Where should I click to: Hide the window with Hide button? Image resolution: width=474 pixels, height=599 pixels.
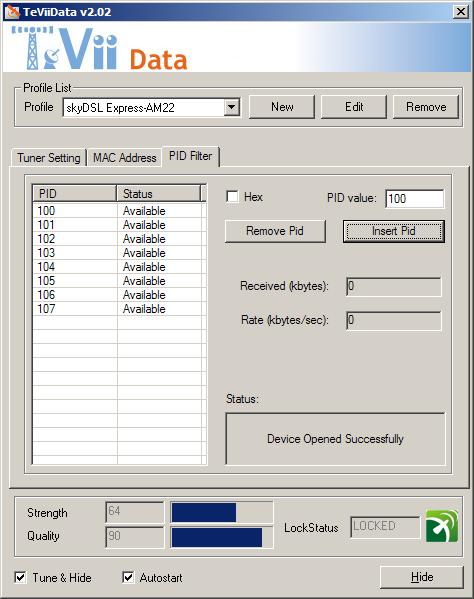pos(422,577)
